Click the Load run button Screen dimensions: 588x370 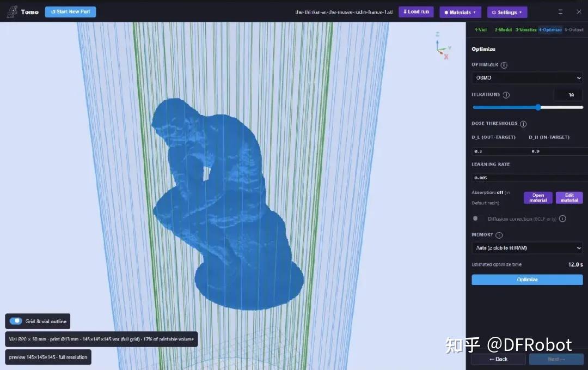click(416, 11)
